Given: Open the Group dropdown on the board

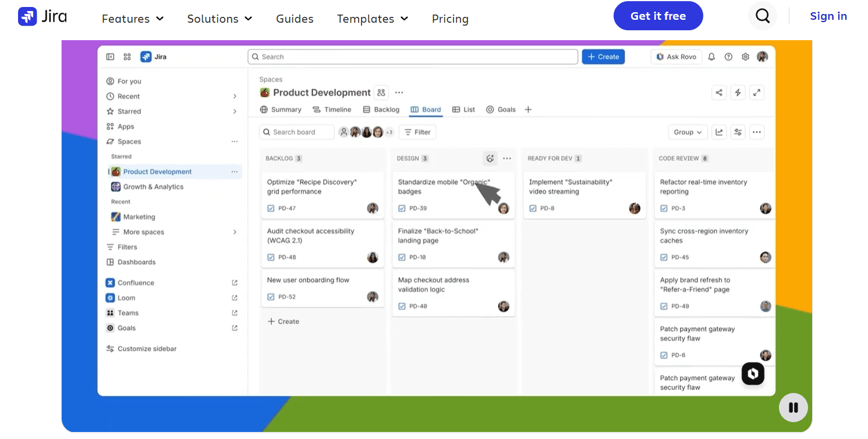Looking at the screenshot, I should point(688,132).
